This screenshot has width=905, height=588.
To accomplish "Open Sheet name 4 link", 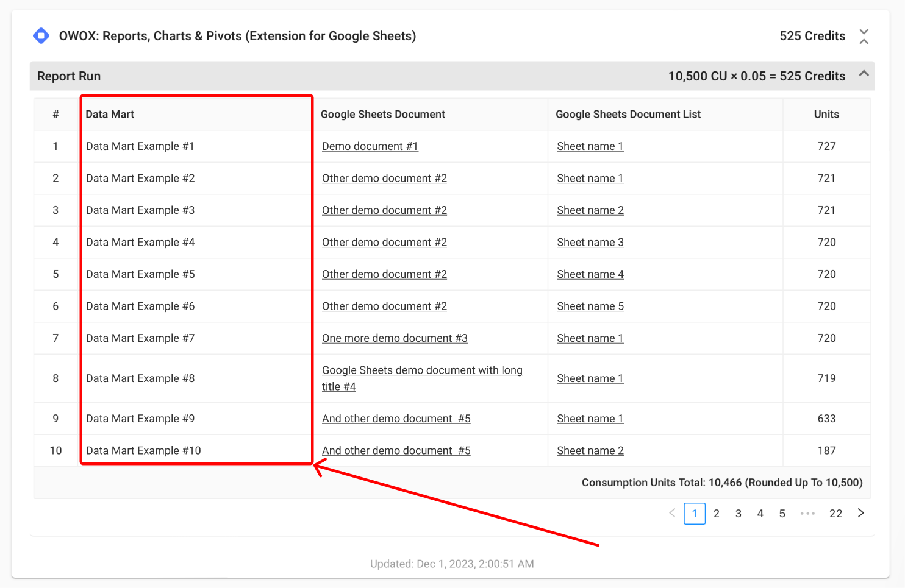I will point(590,274).
